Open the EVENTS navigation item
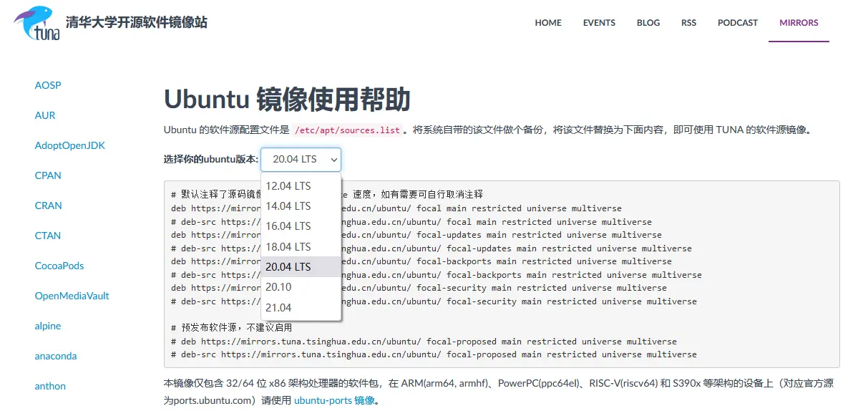Screen dimensions: 868x411 coord(599,23)
